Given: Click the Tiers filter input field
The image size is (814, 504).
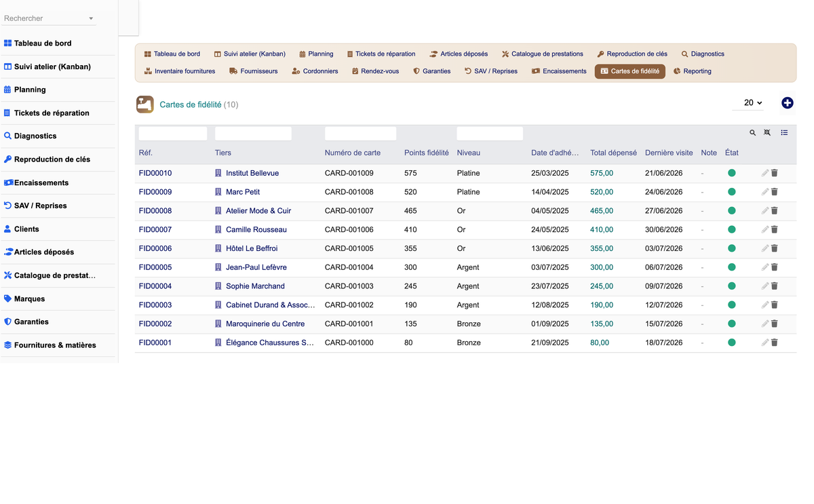Looking at the screenshot, I should pos(253,134).
